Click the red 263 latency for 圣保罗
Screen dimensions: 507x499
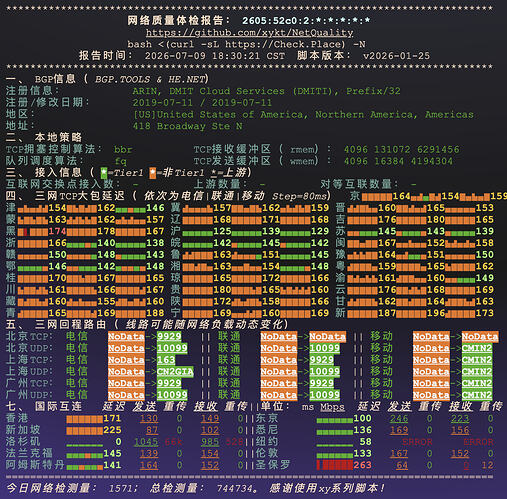[362, 465]
